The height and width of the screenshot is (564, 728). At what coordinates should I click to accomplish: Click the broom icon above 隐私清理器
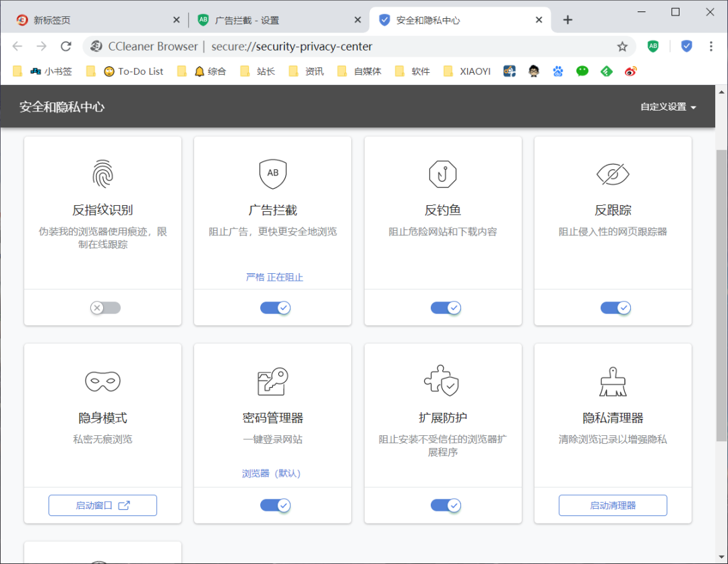pyautogui.click(x=613, y=380)
